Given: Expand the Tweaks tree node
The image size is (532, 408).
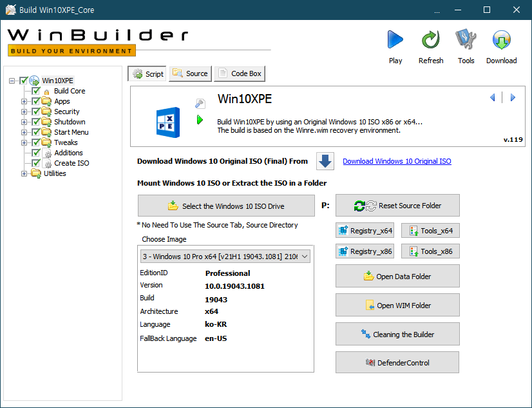Looking at the screenshot, I should click(x=24, y=142).
